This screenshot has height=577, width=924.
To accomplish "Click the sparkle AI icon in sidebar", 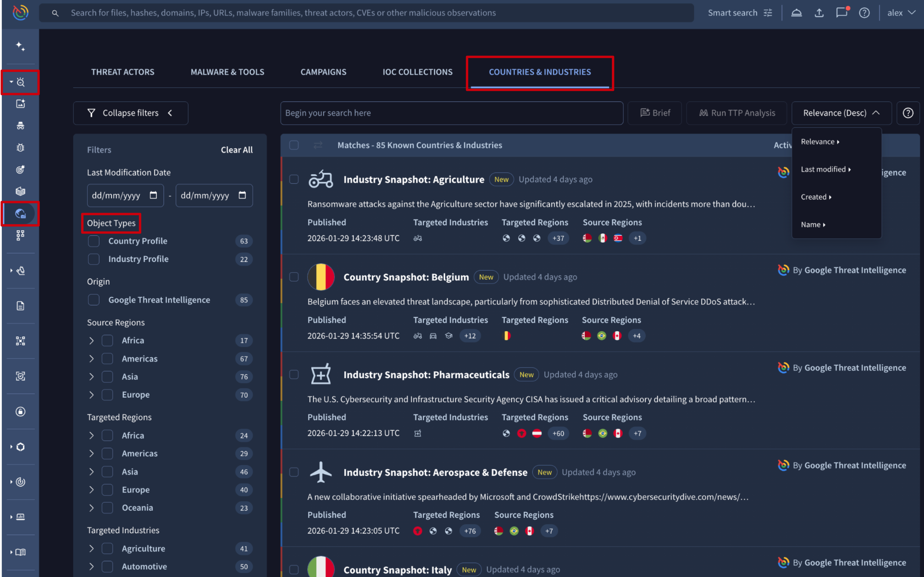I will (x=20, y=46).
